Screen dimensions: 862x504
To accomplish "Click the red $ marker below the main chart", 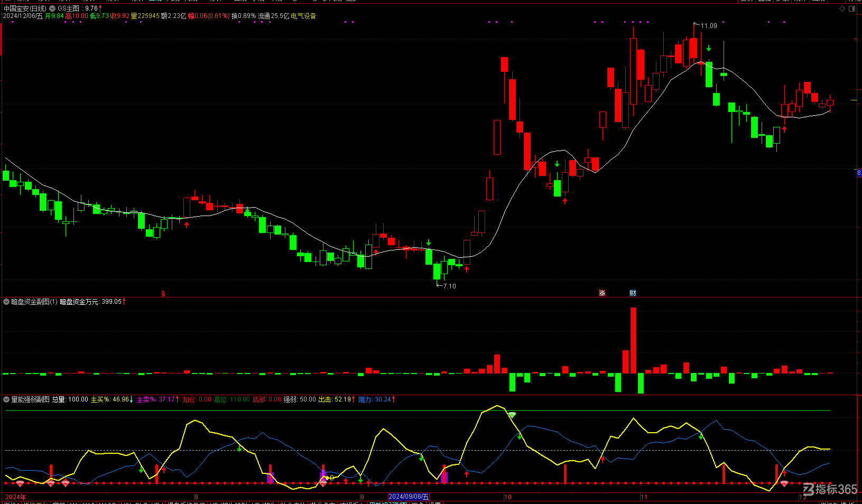I will 163,294.
